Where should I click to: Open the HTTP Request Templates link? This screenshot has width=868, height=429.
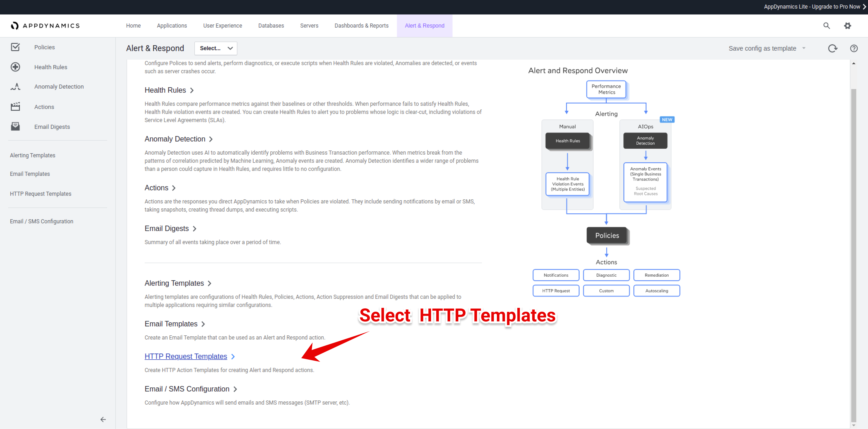tap(186, 356)
